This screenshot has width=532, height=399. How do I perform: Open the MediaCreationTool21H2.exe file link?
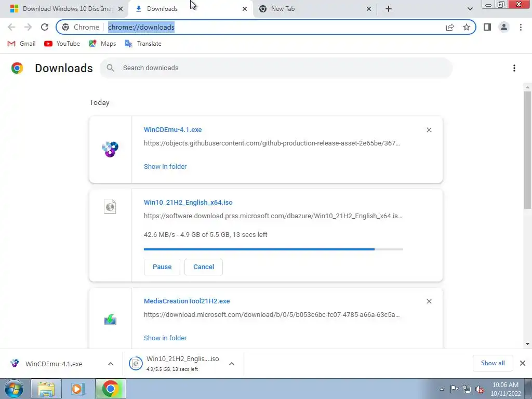point(187,301)
